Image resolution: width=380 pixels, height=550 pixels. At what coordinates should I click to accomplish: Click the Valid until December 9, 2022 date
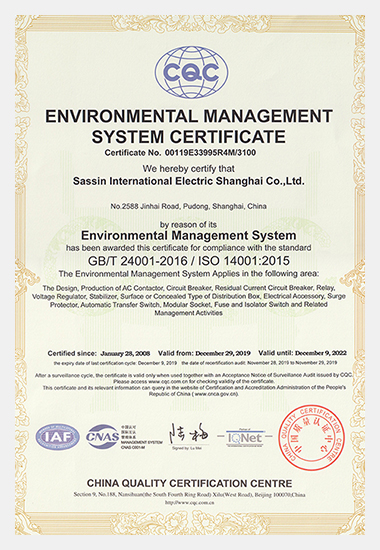click(302, 353)
